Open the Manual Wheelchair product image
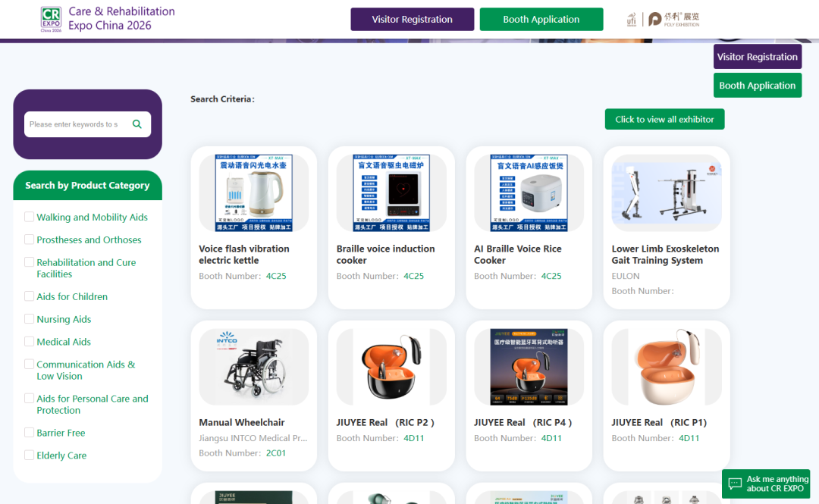The image size is (819, 504). pyautogui.click(x=253, y=367)
